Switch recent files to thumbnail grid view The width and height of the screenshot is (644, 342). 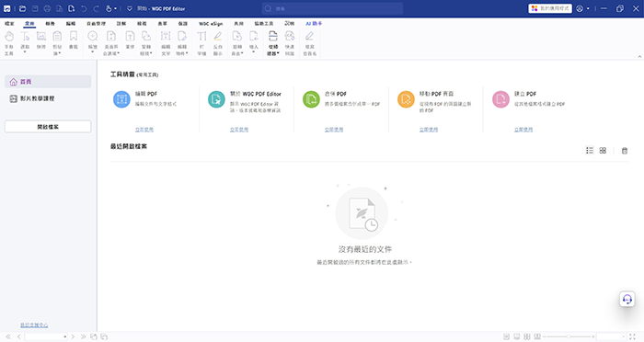point(603,151)
